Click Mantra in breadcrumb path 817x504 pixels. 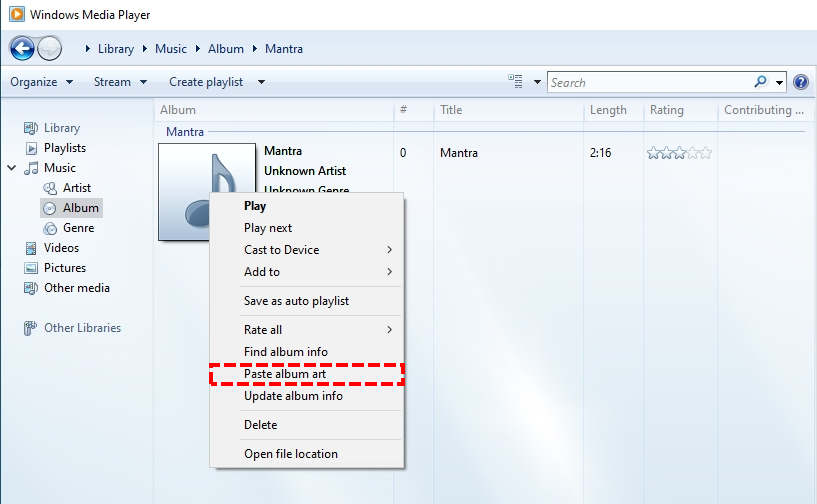click(284, 48)
